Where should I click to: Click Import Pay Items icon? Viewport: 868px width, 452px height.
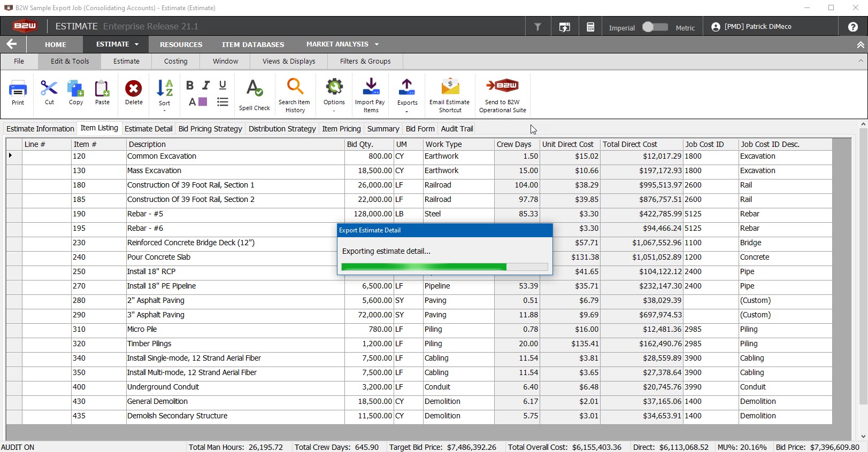click(370, 95)
